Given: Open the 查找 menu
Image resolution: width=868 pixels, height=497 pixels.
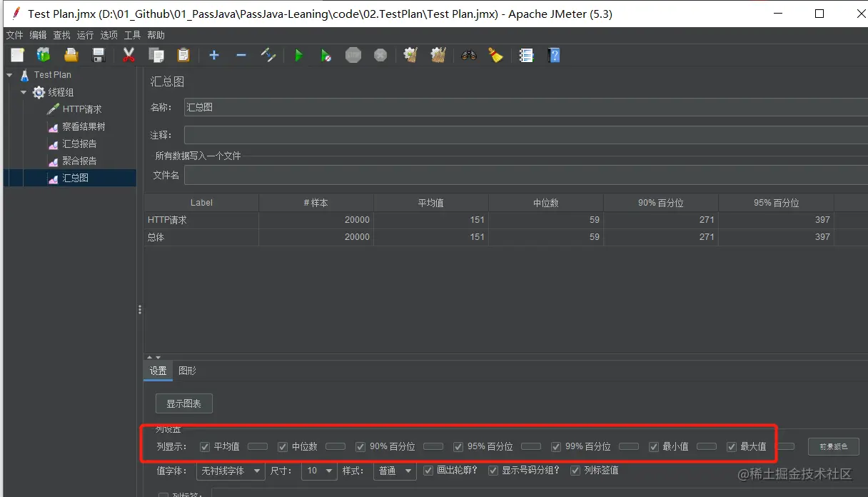Looking at the screenshot, I should pos(61,35).
